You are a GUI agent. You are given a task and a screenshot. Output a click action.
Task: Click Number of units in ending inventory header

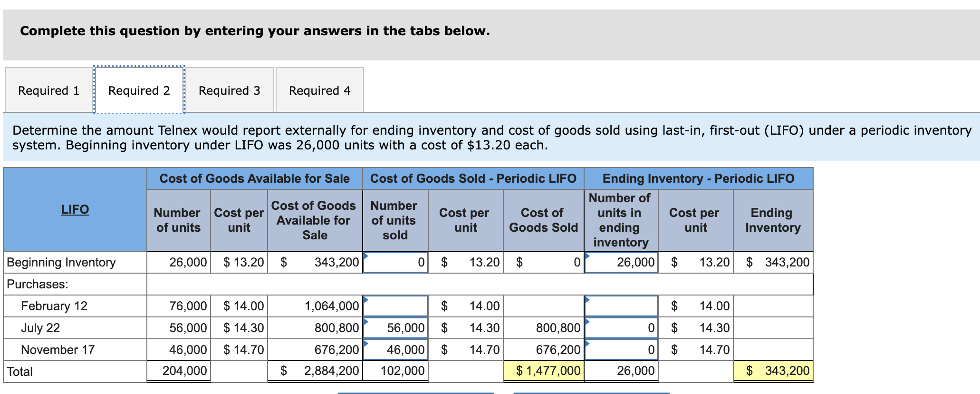[621, 220]
